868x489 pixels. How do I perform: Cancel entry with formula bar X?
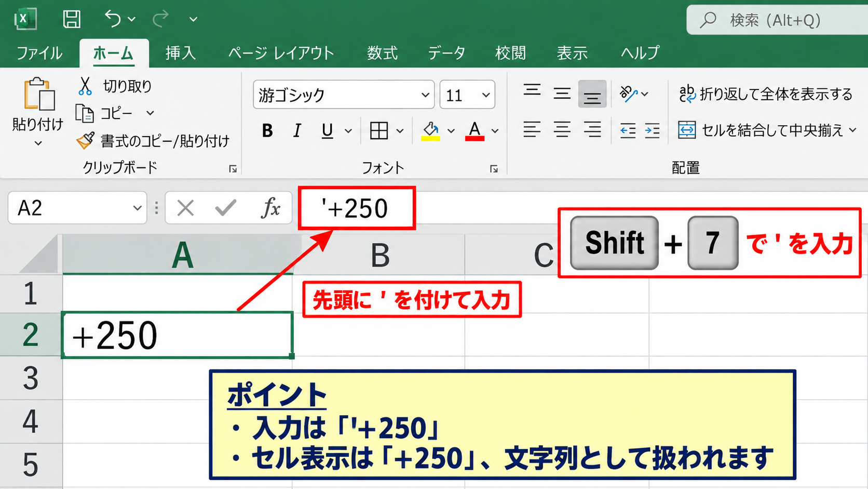[185, 208]
